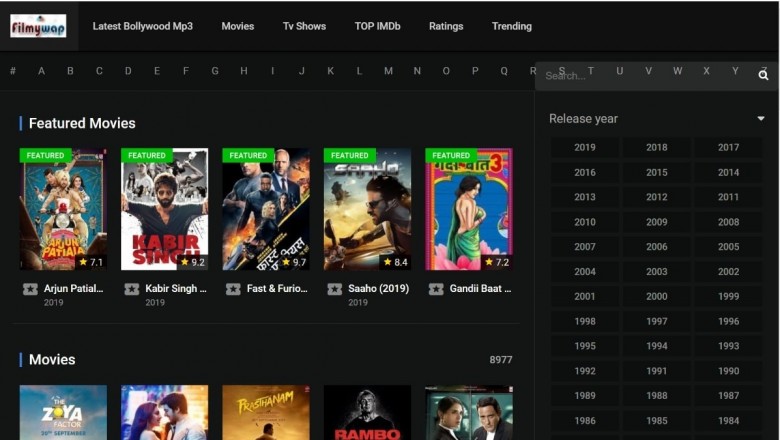Click the Trending nav link
Viewport: 780px width, 440px height.
tap(511, 26)
